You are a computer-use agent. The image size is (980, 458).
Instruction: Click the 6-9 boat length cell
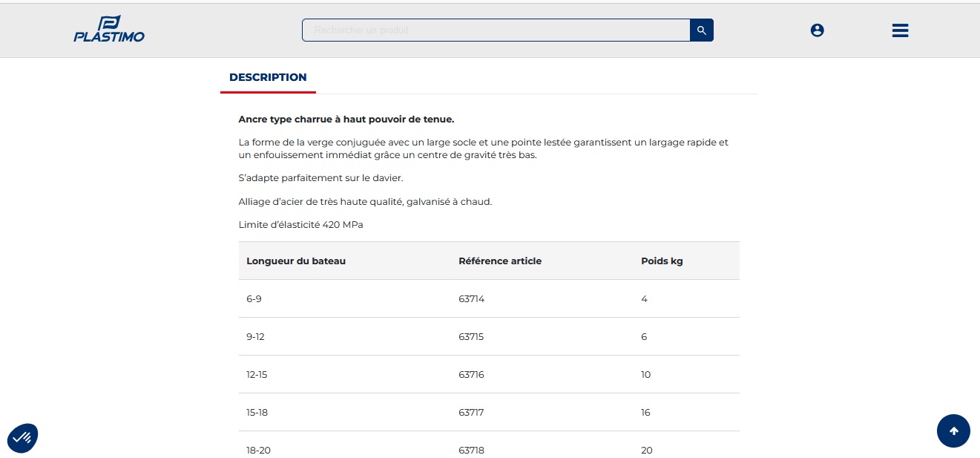tap(254, 299)
